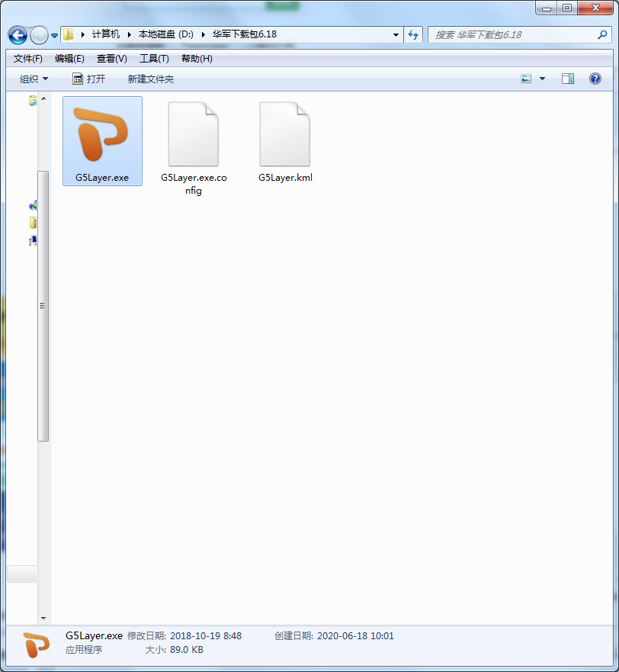Viewport: 619px width, 672px height.
Task: Click the G5Layer icon in details pane
Action: 37,644
